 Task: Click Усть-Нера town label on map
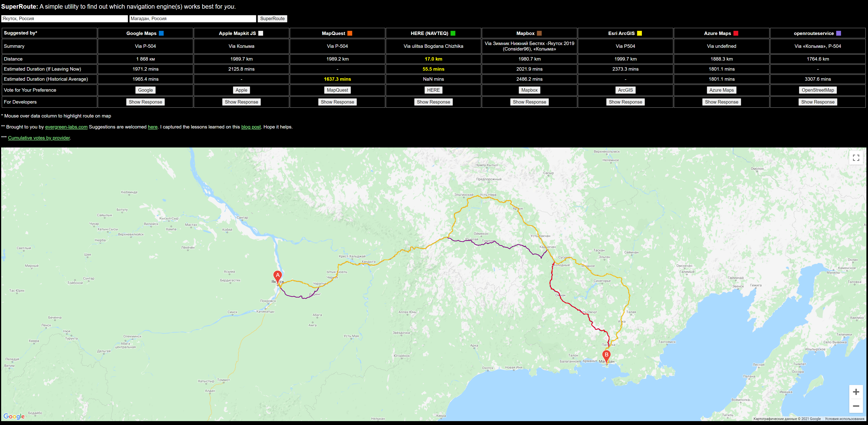pos(488,195)
